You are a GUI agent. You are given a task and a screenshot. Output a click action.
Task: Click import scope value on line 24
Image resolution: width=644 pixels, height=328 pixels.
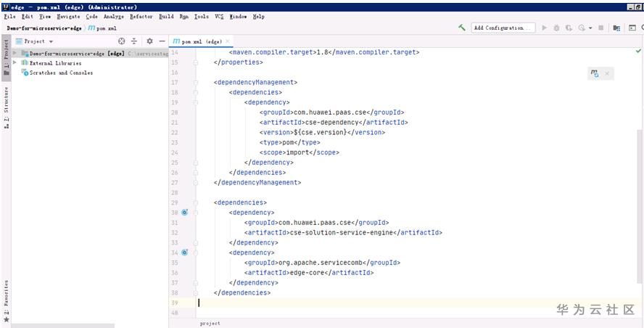[x=300, y=152]
